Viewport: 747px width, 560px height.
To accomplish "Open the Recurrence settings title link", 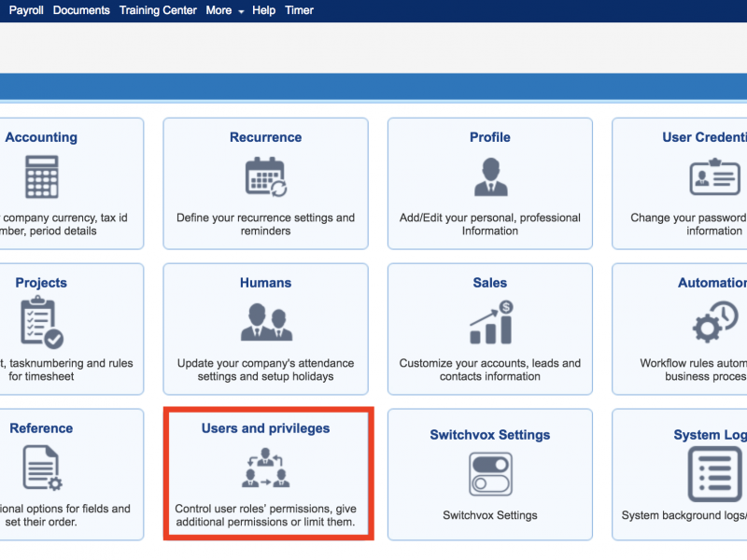I will [x=266, y=137].
